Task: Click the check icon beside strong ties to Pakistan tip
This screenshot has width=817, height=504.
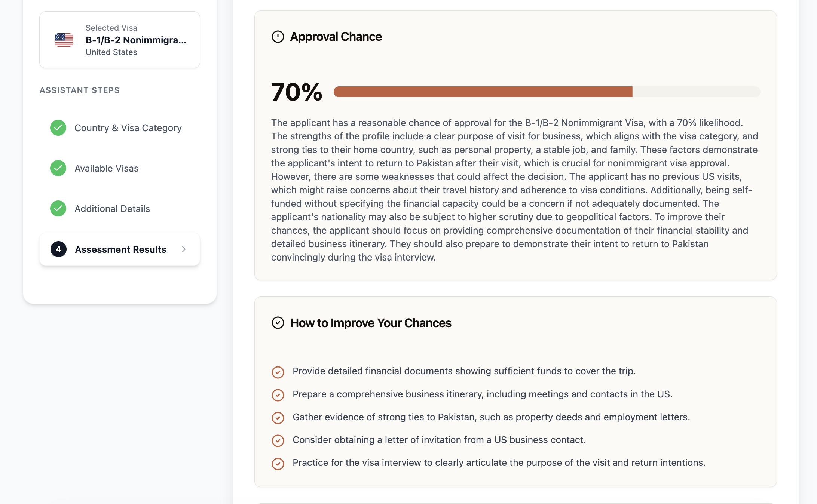Action: point(278,418)
